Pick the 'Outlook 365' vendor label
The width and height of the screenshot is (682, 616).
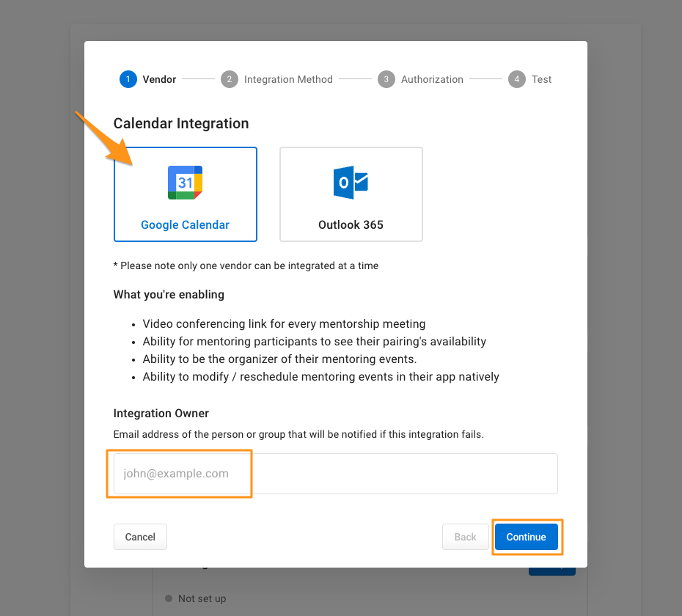351,225
